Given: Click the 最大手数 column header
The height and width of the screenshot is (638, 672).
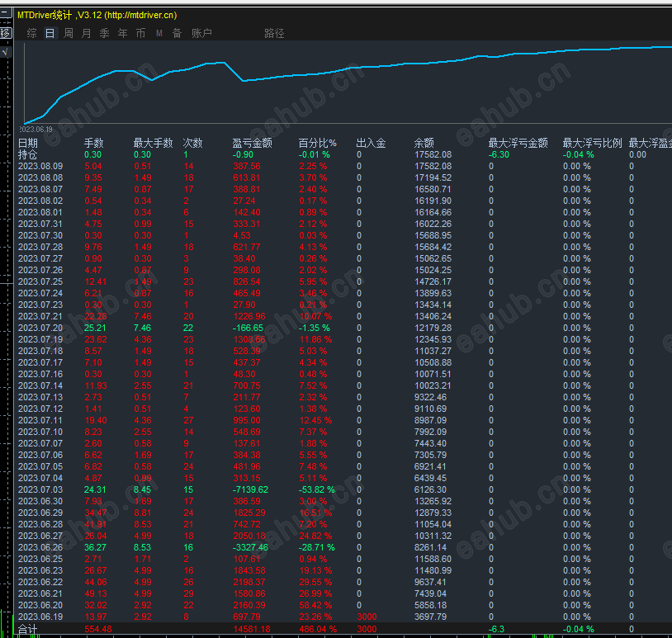Looking at the screenshot, I should (153, 143).
